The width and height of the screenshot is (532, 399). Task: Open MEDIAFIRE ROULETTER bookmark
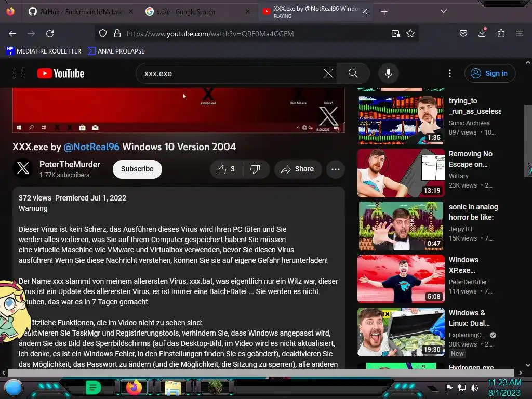44,51
